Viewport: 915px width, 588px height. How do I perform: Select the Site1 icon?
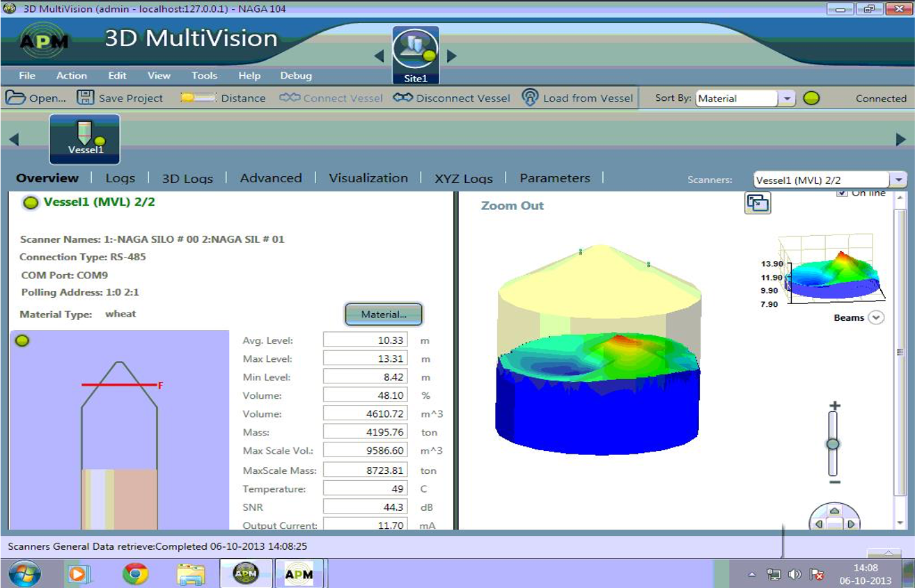416,55
